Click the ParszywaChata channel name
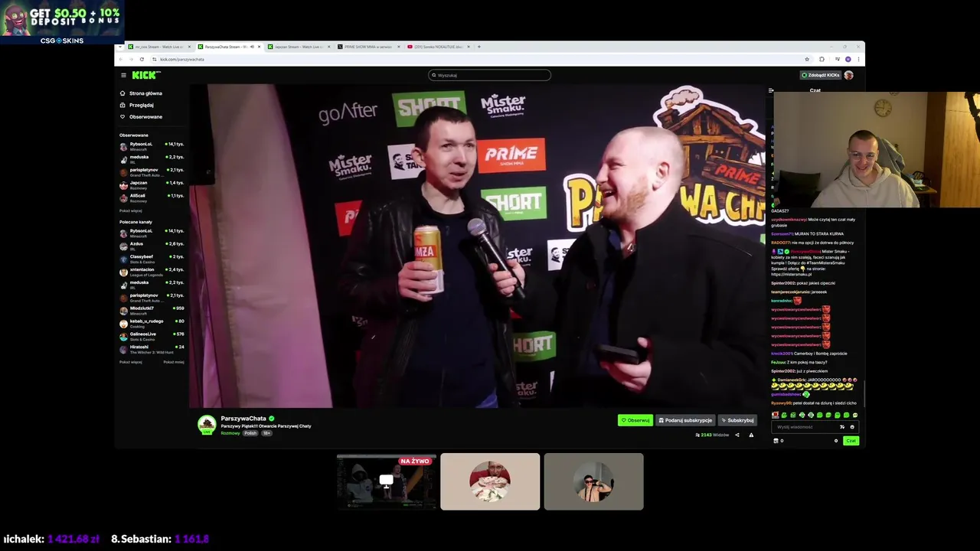 pyautogui.click(x=243, y=419)
